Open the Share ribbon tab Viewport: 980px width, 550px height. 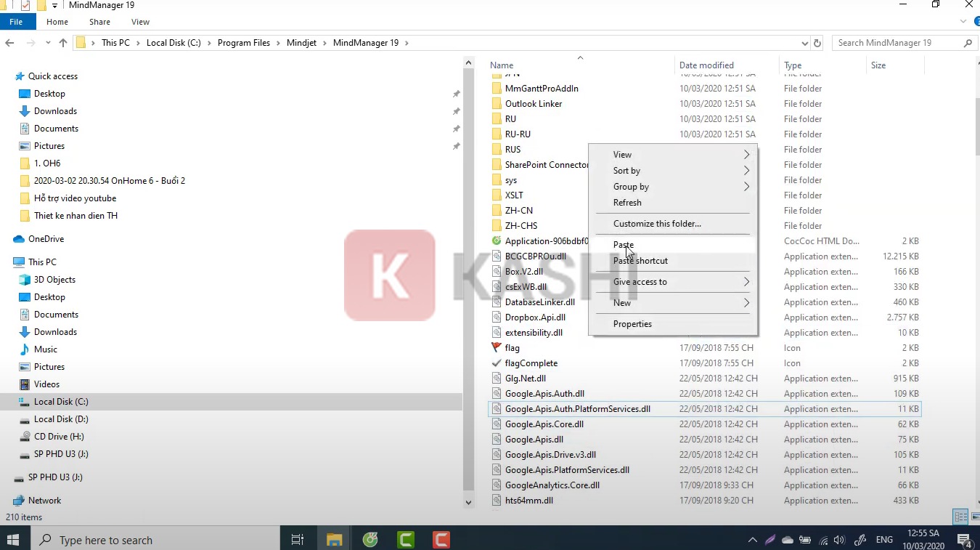(x=99, y=22)
